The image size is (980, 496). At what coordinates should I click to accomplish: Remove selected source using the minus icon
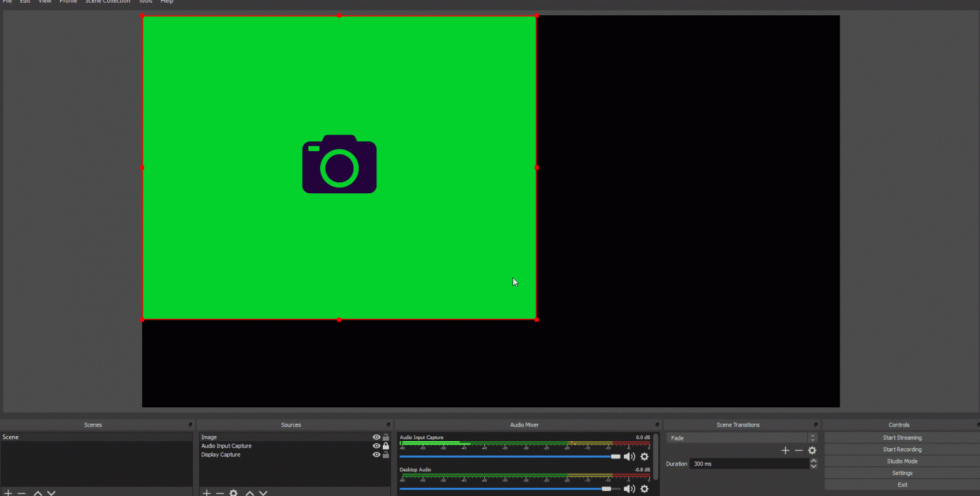pyautogui.click(x=221, y=492)
